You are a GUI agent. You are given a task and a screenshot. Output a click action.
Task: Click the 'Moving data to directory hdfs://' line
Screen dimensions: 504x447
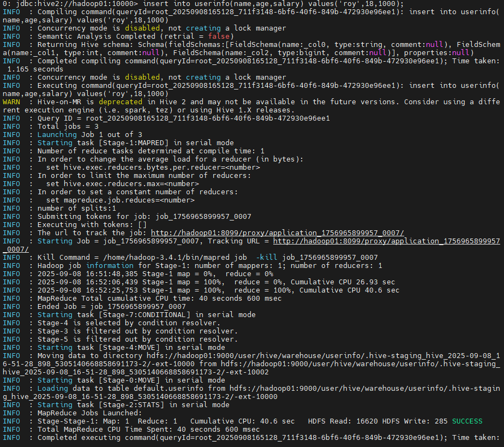pos(251,364)
